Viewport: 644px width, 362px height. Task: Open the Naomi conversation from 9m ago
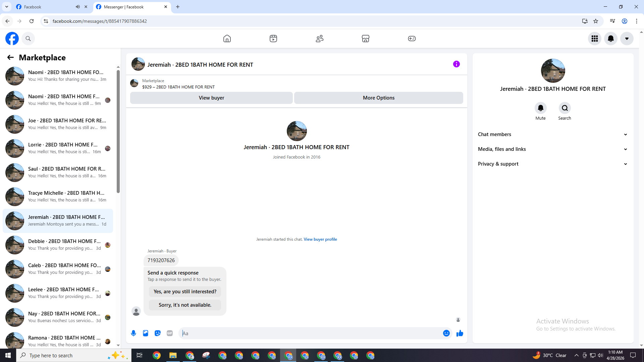point(58,100)
